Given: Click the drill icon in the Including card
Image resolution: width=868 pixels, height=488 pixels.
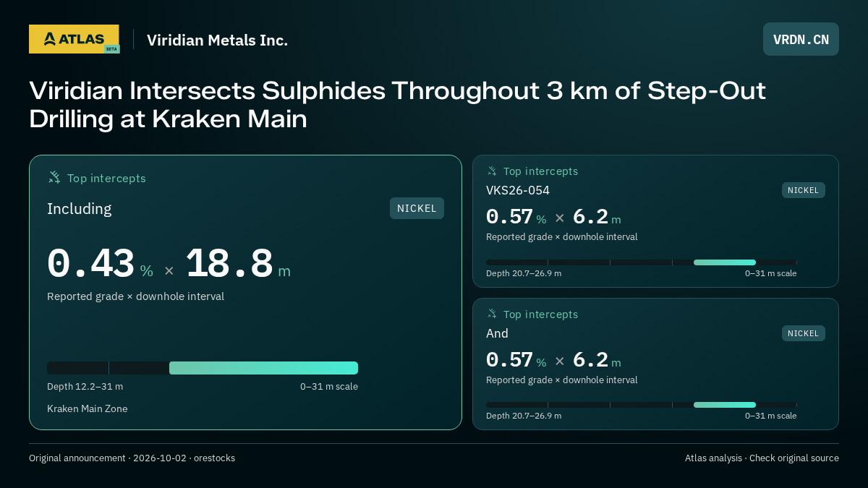Looking at the screenshot, I should tap(54, 177).
